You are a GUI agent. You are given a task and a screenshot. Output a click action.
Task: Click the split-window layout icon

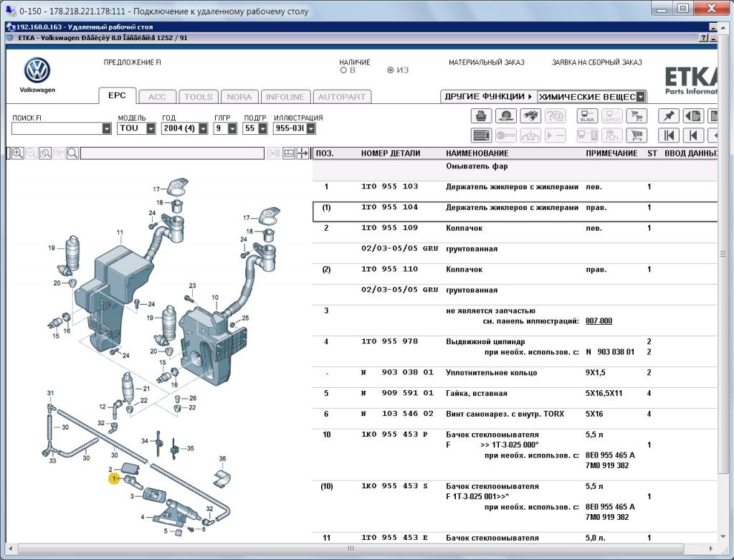290,153
